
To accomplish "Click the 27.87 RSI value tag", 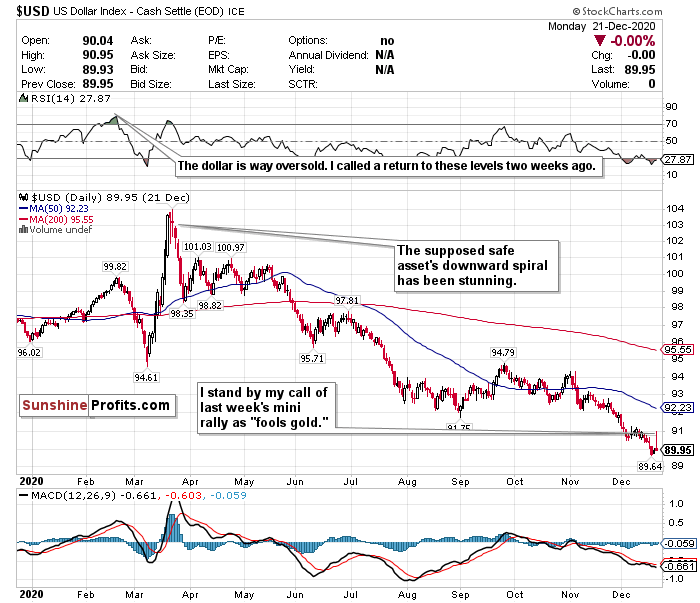I will [x=677, y=159].
